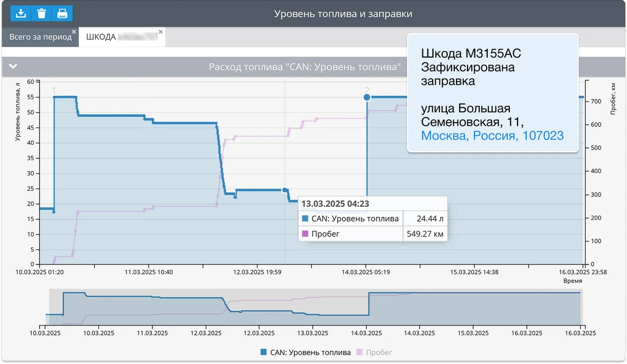Image resolution: width=627 pixels, height=364 pixels.
Task: Click the delete (trash) icon in the toolbar
Action: [x=42, y=13]
